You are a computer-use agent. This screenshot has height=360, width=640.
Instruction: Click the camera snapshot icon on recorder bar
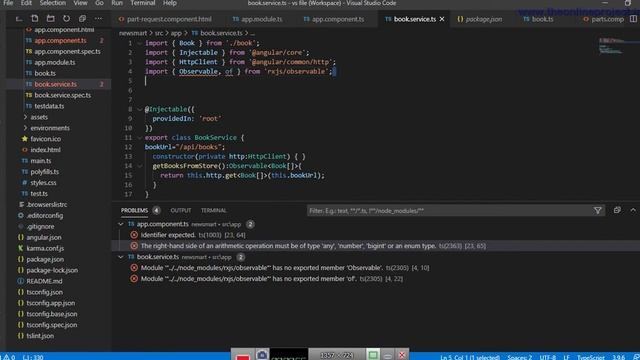pos(262,355)
